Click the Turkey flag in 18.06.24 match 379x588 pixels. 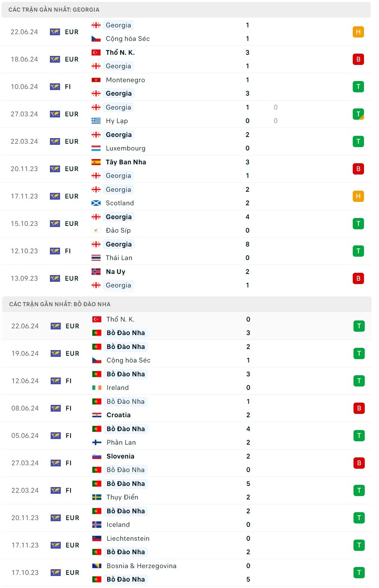(x=96, y=53)
